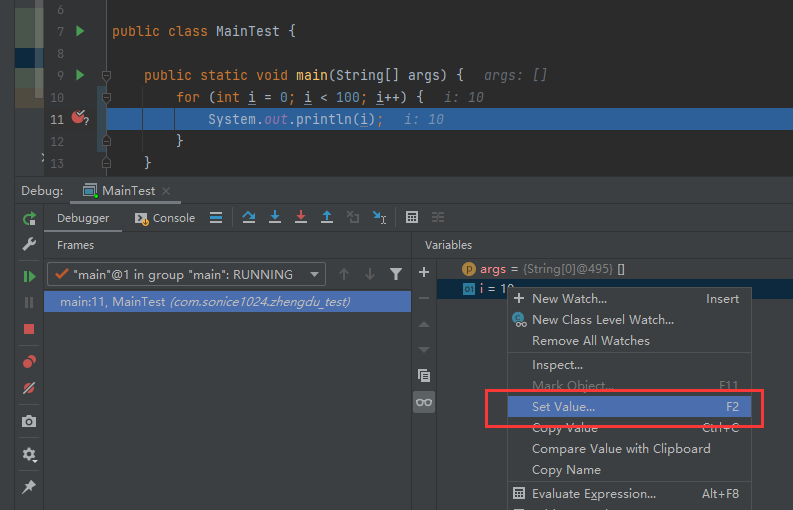This screenshot has height=510, width=793.
Task: Click the run gutter arrow beside main method
Action: click(x=81, y=75)
